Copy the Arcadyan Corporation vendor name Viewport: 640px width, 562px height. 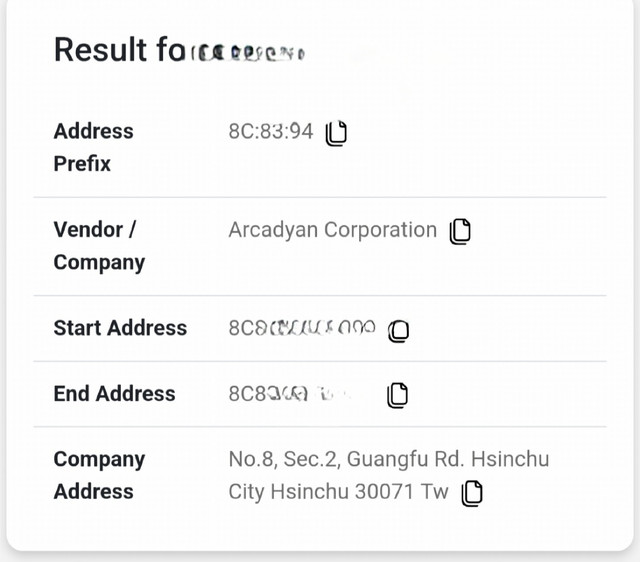(460, 231)
